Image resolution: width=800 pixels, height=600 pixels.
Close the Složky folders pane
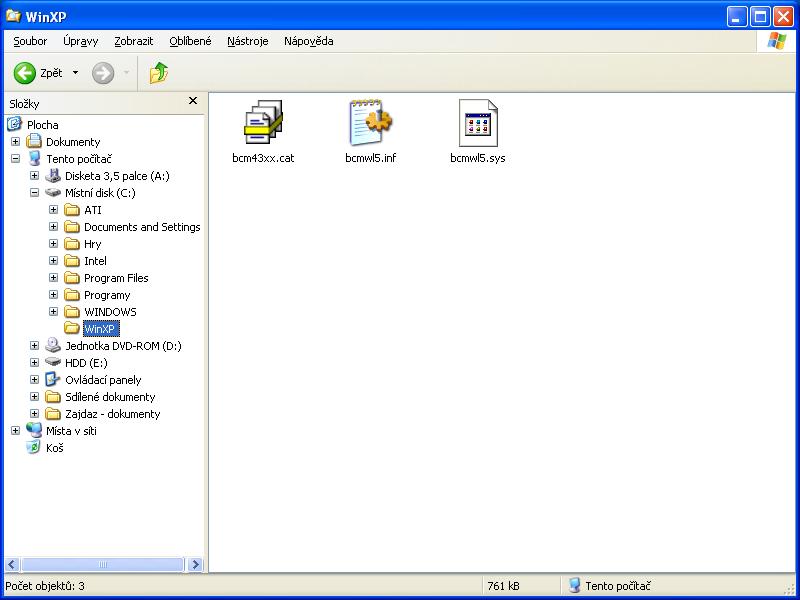(x=193, y=101)
